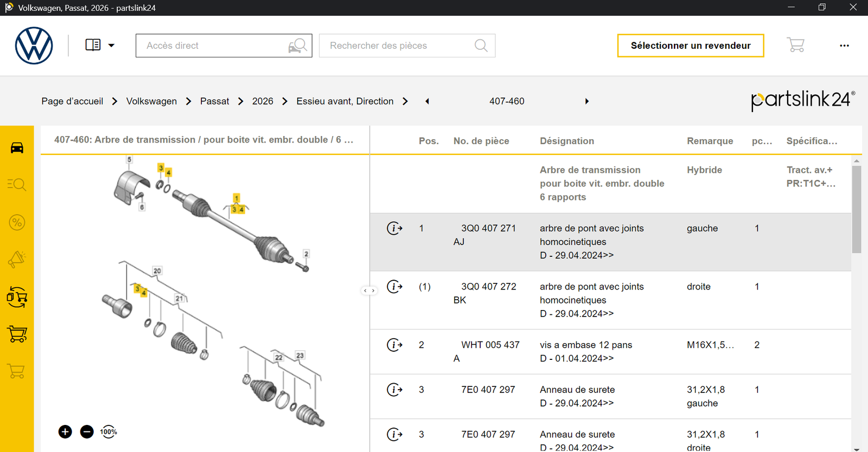
Task: Open the list search sidebar icon
Action: 17,185
